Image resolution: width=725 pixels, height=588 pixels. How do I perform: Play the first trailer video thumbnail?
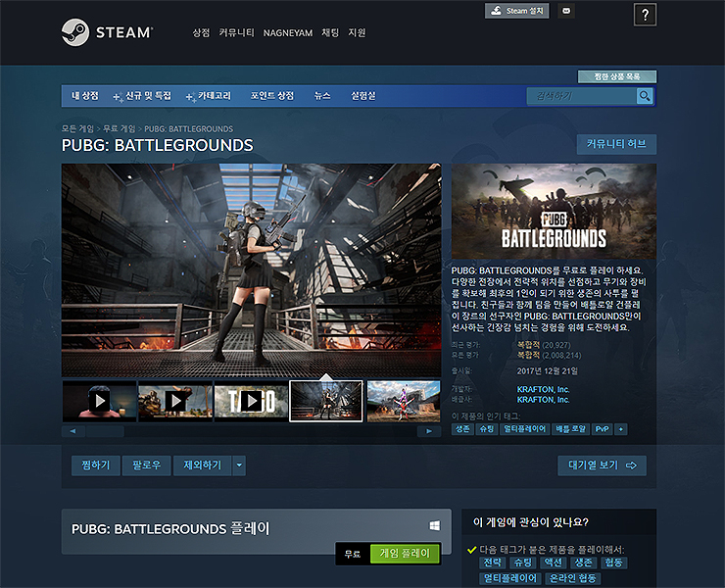click(99, 401)
